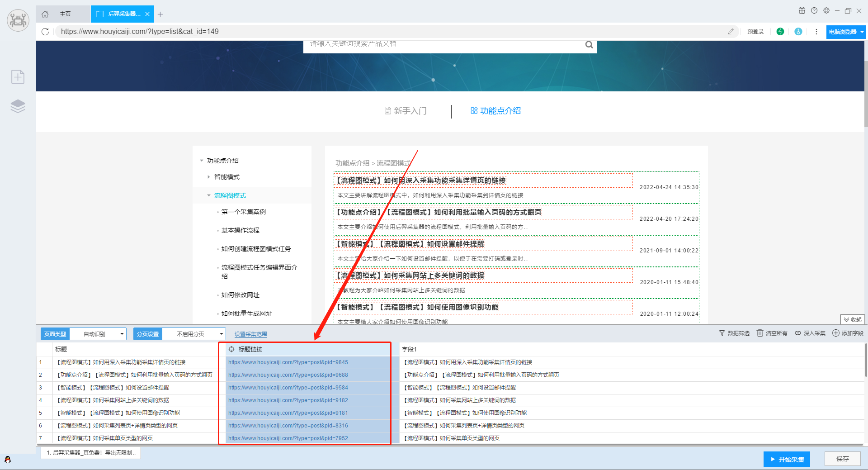This screenshot has height=470, width=868.
Task: Create new task from sidebar plus icon
Action: pyautogui.click(x=18, y=77)
